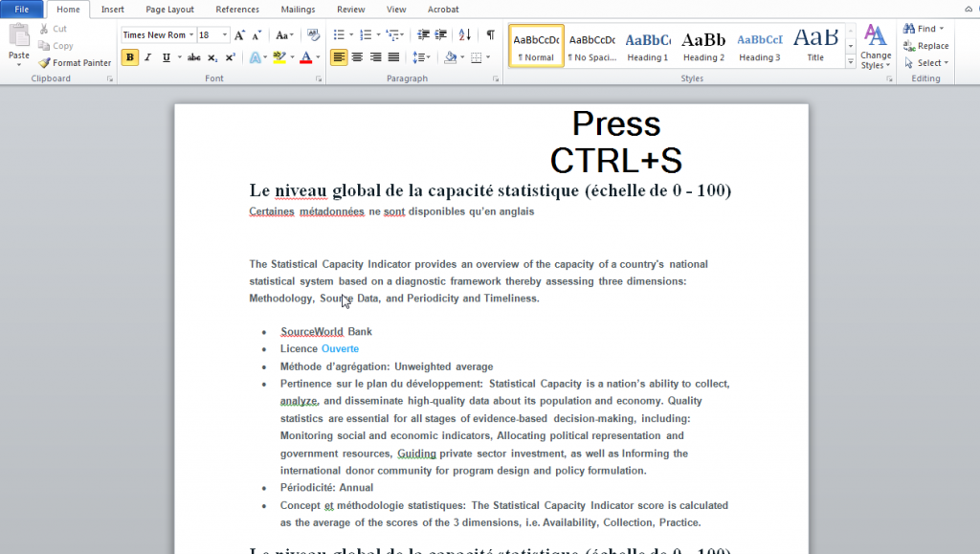Apply the Text Effects icon
Image resolution: width=980 pixels, height=554 pixels.
tap(255, 57)
